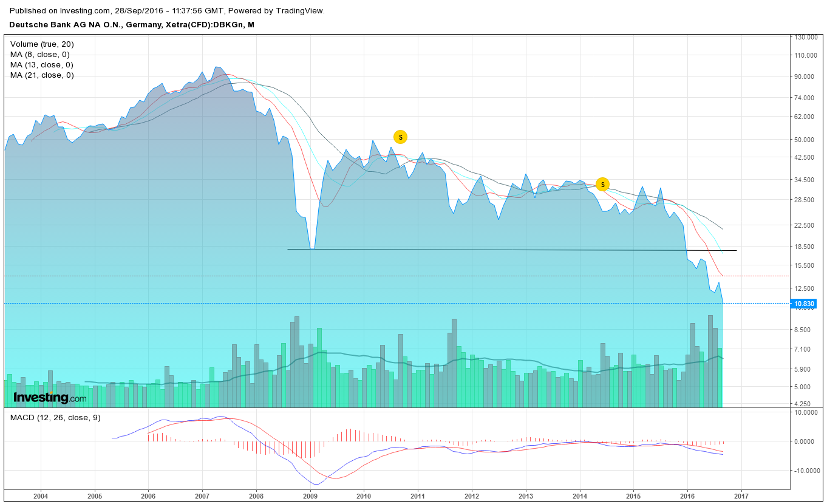
Task: Select the black horizontal support line
Action: pos(512,250)
